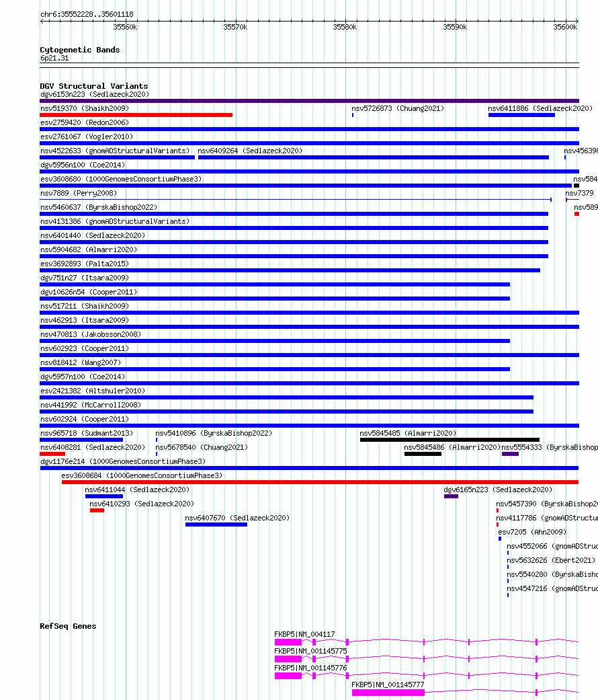Image resolution: width=598 pixels, height=700 pixels.
Task: Open nsv5678540 (Chuang2021) variant label
Action: (x=202, y=447)
